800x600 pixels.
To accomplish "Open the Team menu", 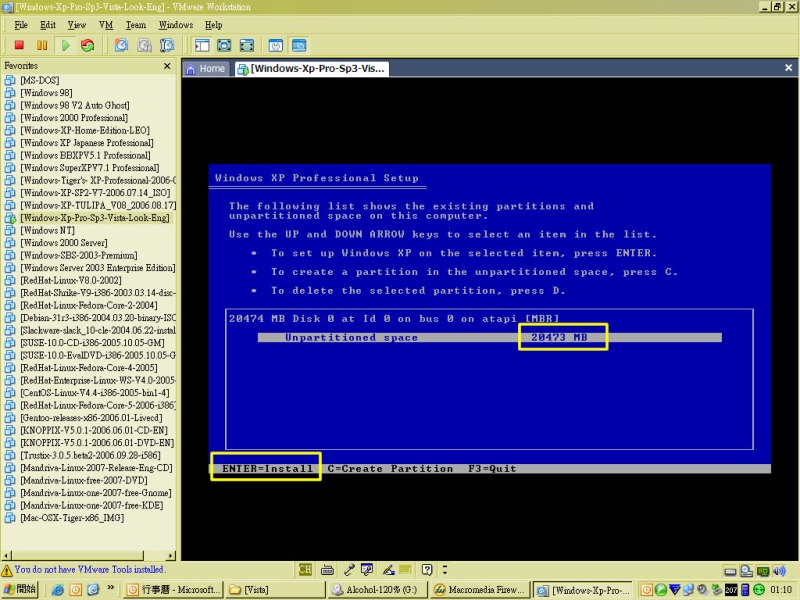I will click(x=136, y=25).
